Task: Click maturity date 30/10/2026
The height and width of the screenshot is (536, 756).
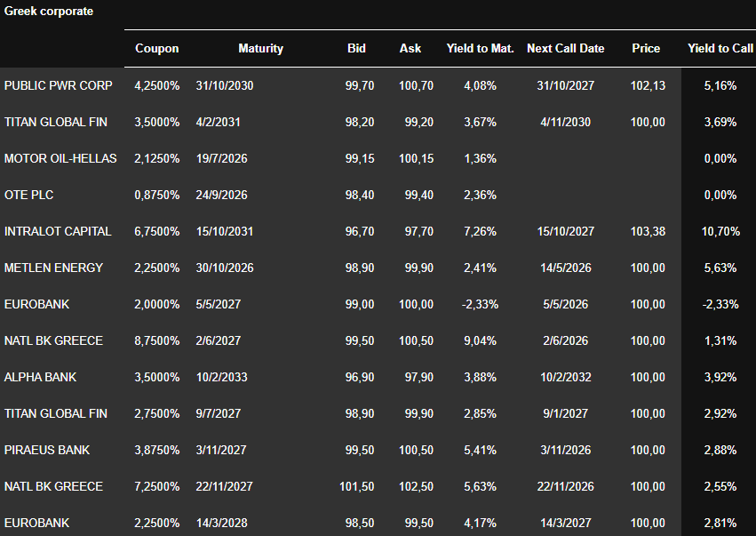Action: click(225, 268)
